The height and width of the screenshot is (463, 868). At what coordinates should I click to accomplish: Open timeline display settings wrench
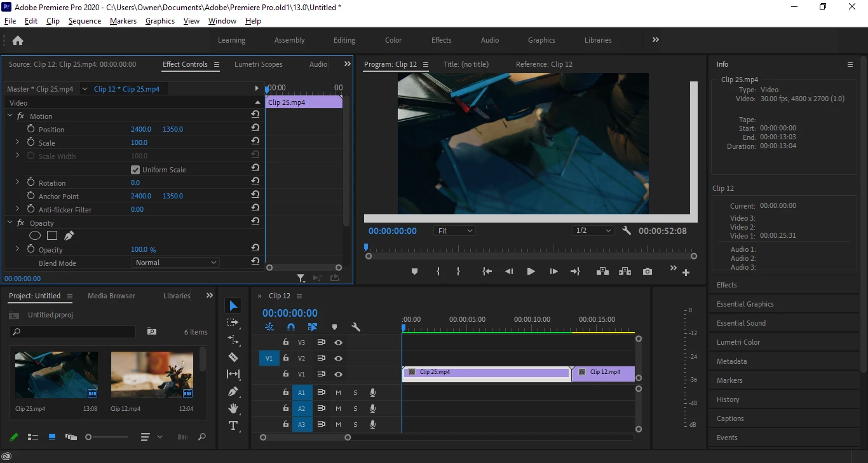[x=356, y=327]
